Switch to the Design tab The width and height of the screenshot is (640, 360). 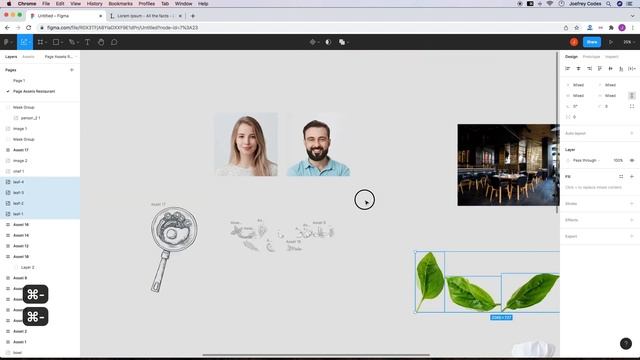[x=571, y=57]
